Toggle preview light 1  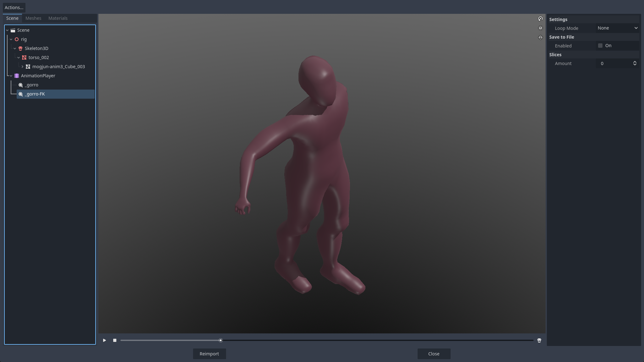tap(540, 28)
